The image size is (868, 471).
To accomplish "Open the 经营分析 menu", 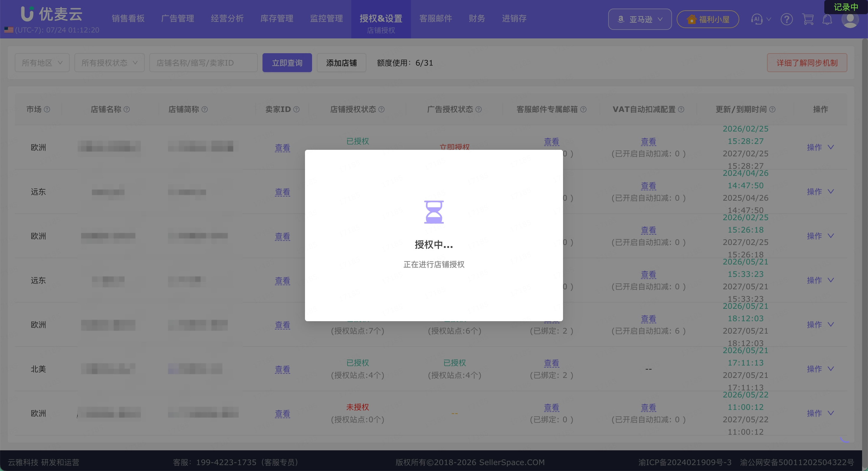I will [x=227, y=19].
